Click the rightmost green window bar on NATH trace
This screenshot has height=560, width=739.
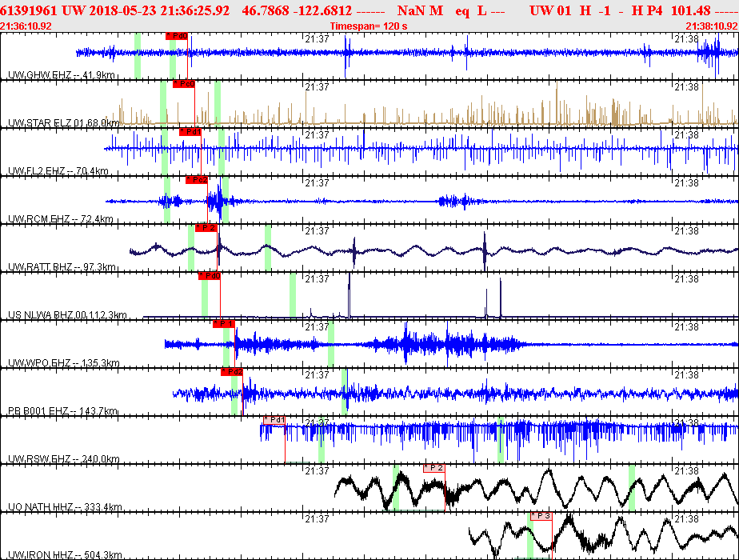click(632, 488)
